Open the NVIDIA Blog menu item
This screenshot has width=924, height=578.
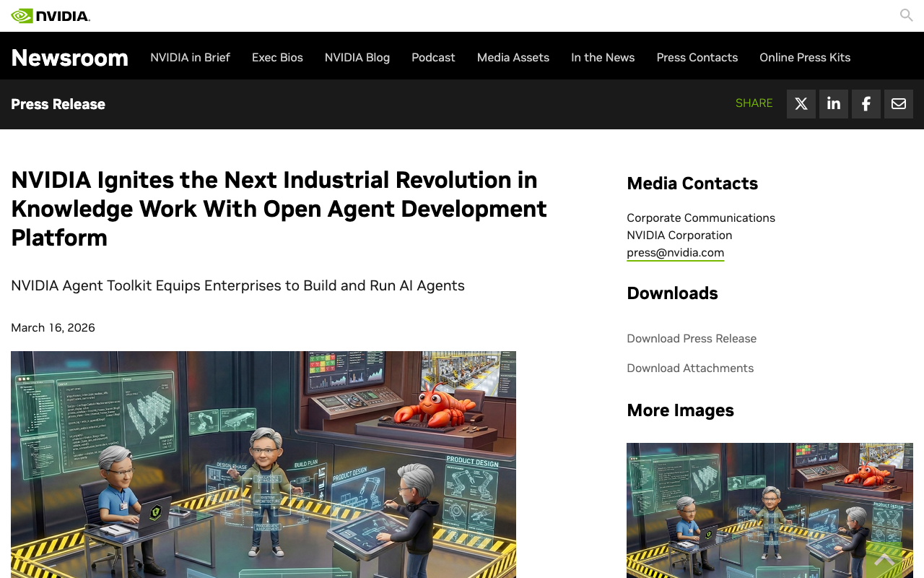(357, 57)
